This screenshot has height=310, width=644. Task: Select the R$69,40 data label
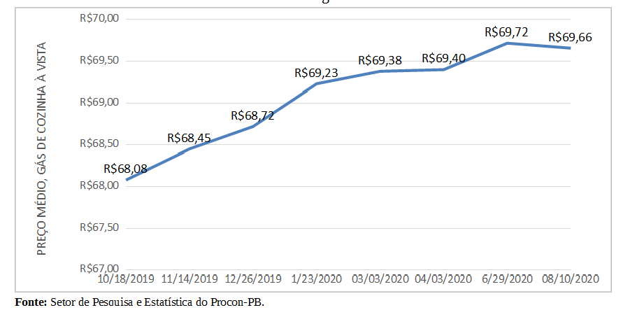[444, 58]
